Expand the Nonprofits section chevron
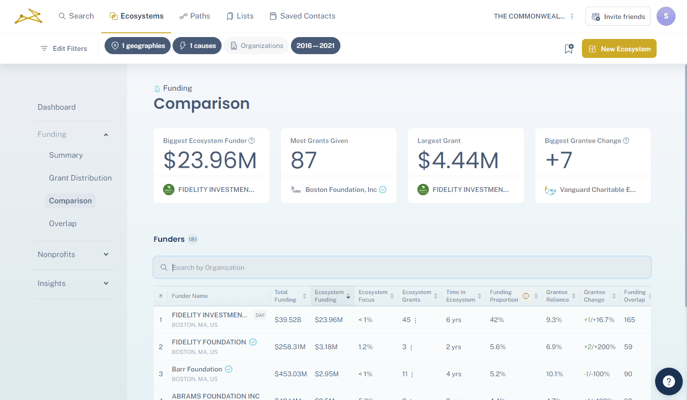Screen dimensions: 687x400 [106, 255]
